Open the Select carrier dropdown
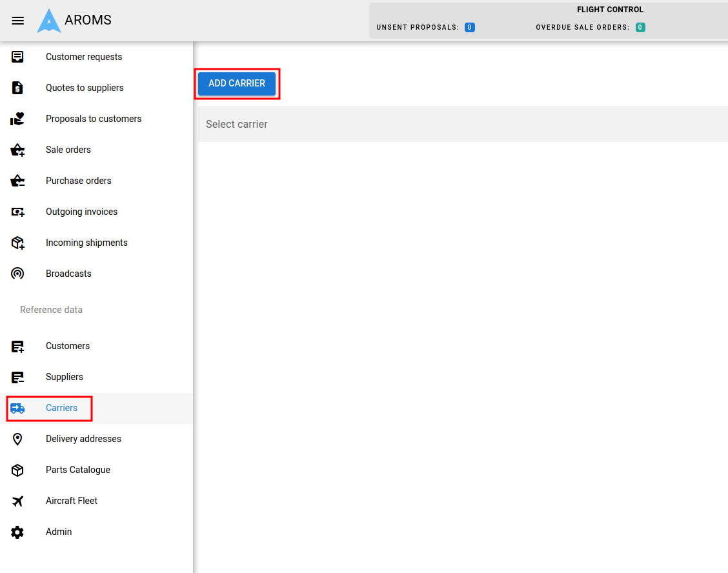 coord(462,124)
